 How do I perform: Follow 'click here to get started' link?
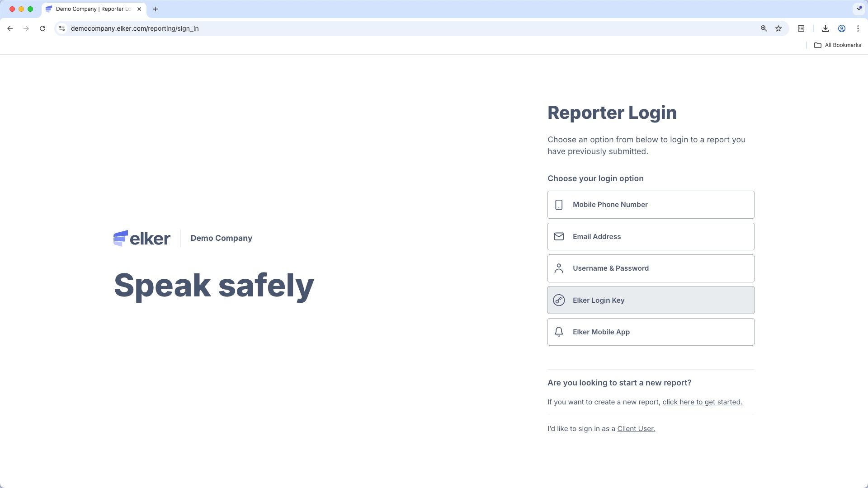click(x=702, y=402)
